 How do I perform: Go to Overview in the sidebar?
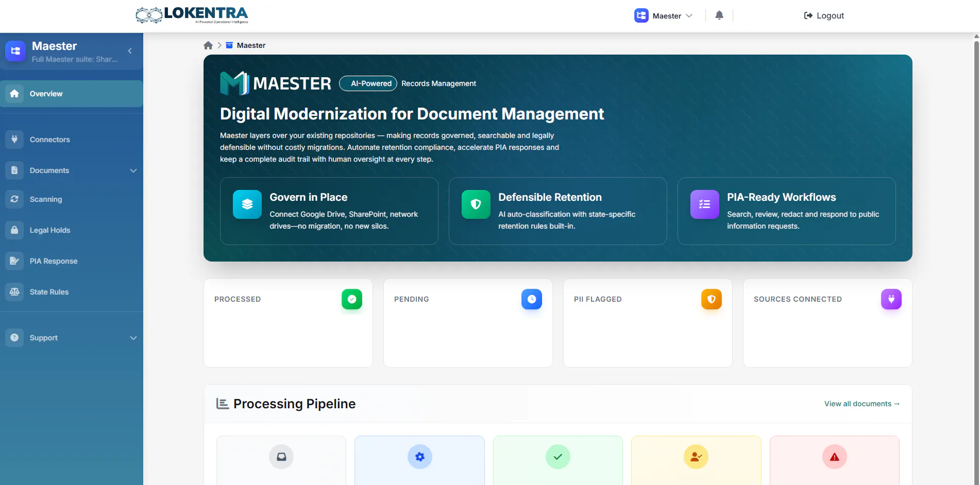click(x=72, y=94)
